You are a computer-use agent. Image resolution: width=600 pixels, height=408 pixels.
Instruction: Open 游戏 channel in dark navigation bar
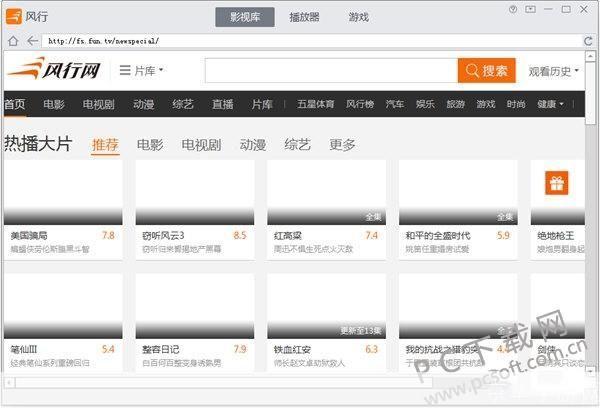tap(486, 104)
